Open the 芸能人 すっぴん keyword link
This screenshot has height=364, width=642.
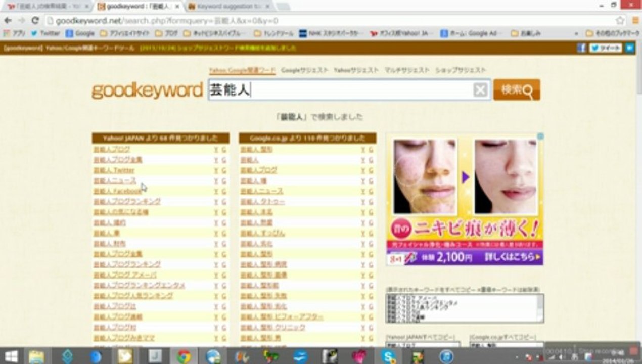point(262,233)
